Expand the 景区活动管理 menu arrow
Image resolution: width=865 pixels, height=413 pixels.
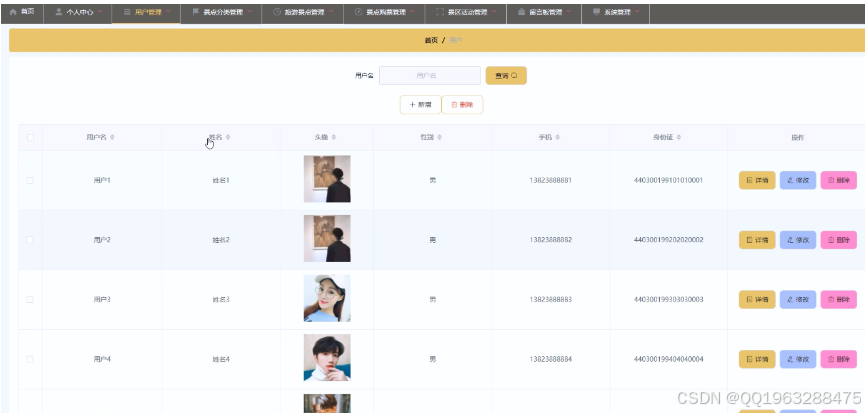tap(494, 12)
